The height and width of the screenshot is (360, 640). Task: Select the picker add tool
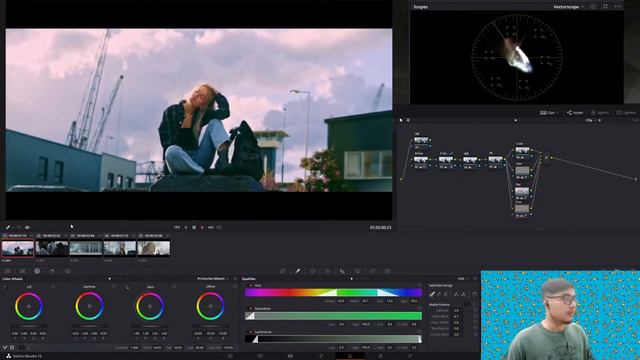pyautogui.click(x=446, y=294)
